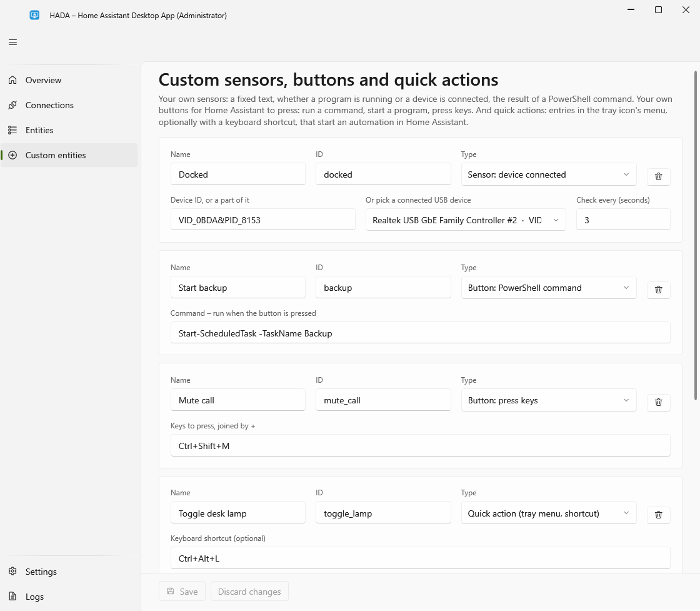Select Custom entities in sidebar
700x611 pixels.
(x=69, y=156)
